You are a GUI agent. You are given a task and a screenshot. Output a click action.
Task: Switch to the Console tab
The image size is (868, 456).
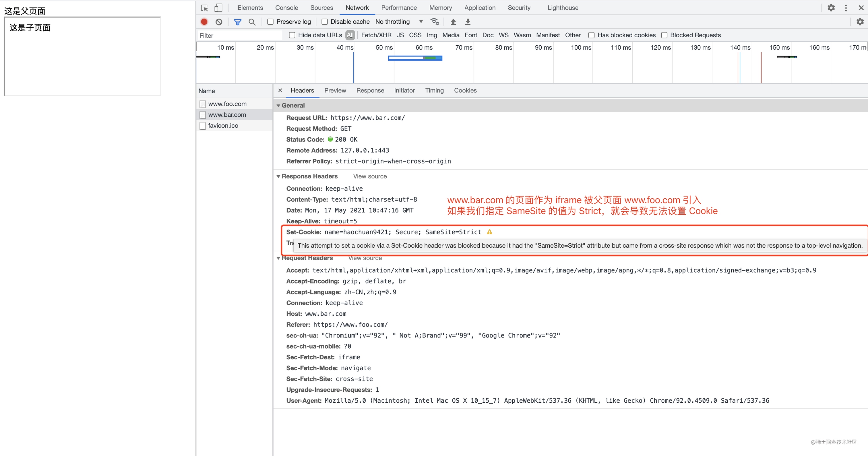pyautogui.click(x=286, y=8)
